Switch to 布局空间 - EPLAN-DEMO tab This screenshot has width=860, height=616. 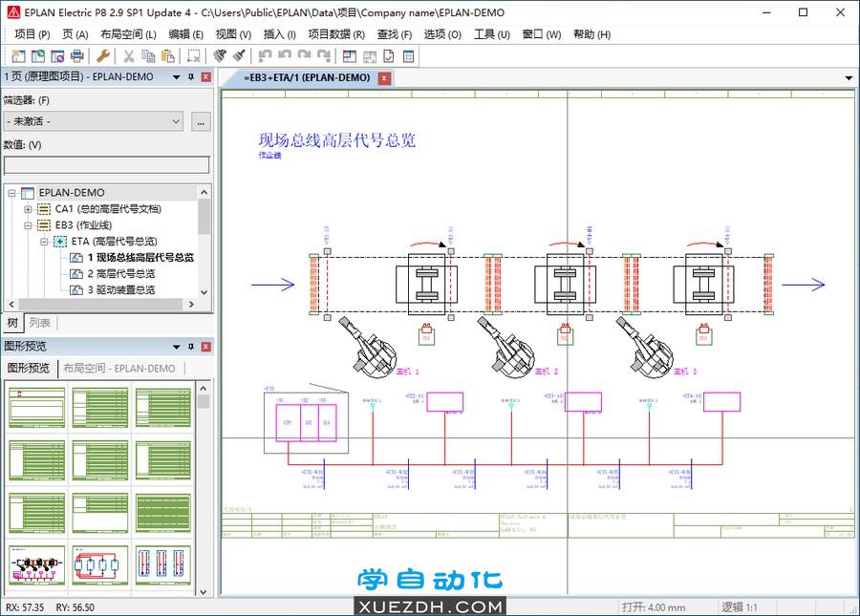coord(119,369)
